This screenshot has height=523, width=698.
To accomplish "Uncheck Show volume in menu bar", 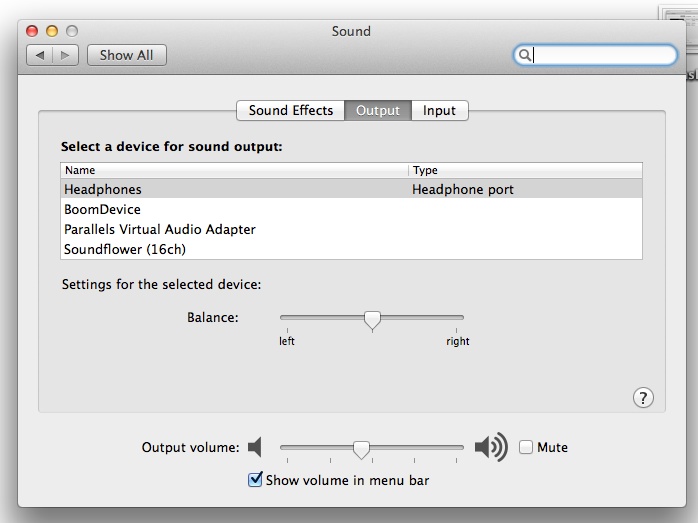I will click(255, 480).
